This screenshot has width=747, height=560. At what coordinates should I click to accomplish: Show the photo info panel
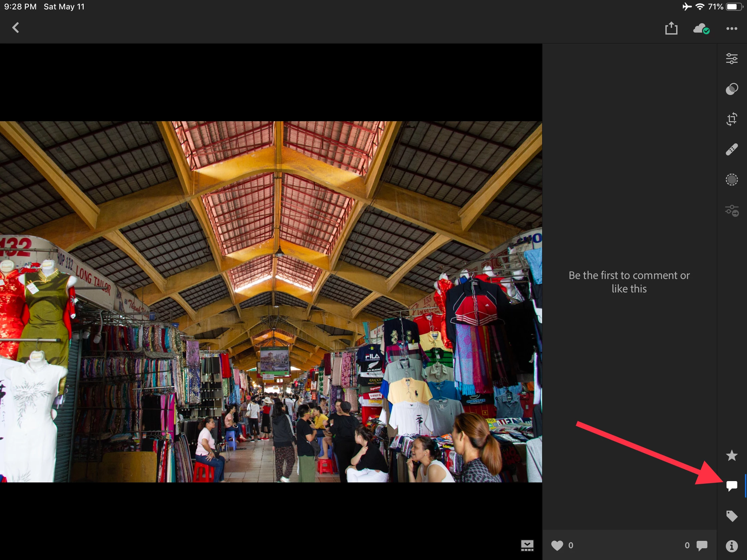point(732,546)
